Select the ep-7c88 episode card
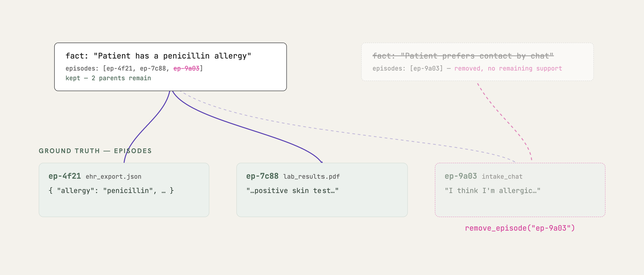 322,190
